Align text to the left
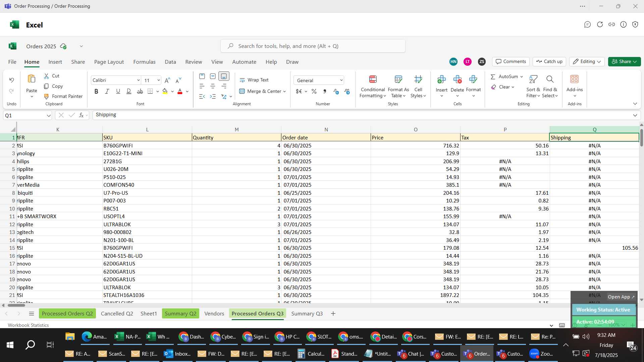This screenshot has height=362, width=644. point(202,86)
